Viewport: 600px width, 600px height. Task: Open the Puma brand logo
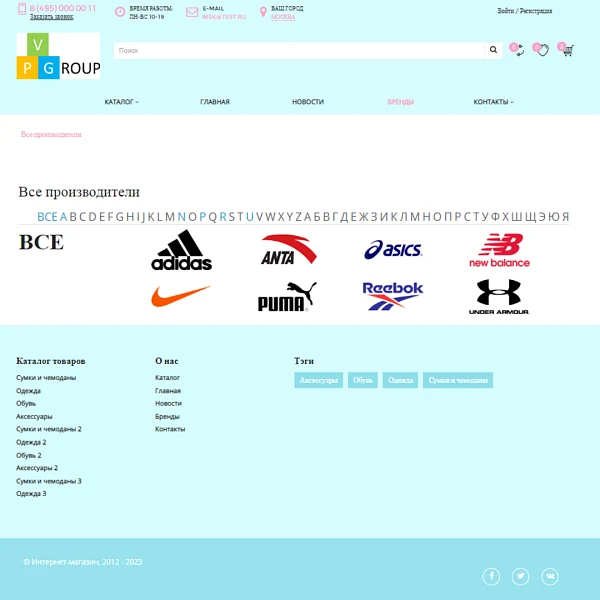coord(287,297)
